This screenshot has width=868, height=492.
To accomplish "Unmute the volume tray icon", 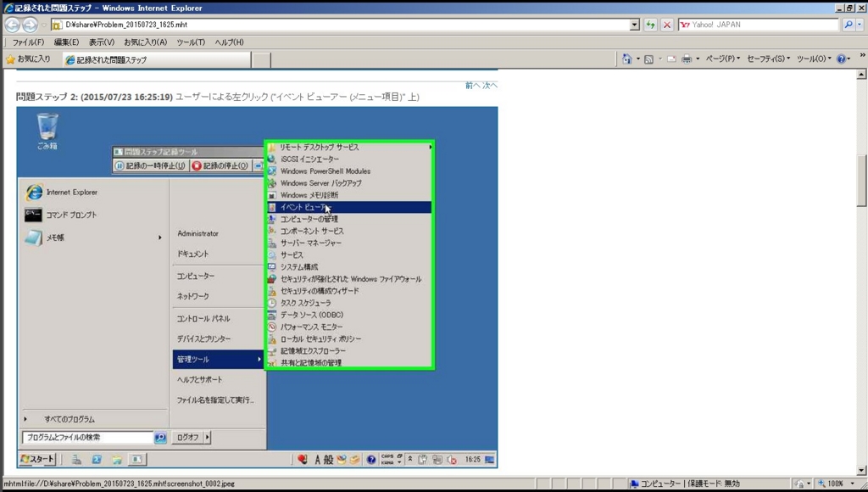I will (x=450, y=459).
